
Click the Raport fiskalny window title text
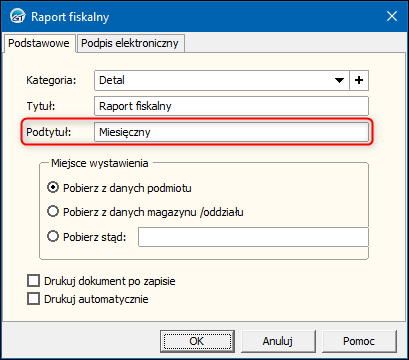click(70, 17)
